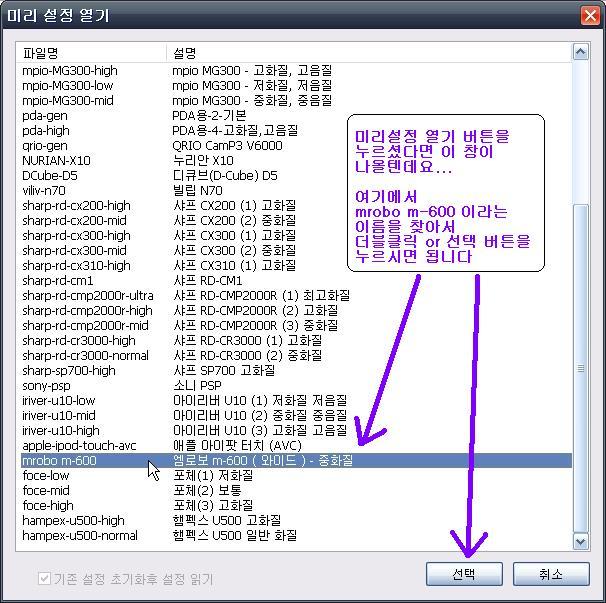Click the 선택 button
Image resolution: width=606 pixels, height=603 pixels.
click(464, 574)
